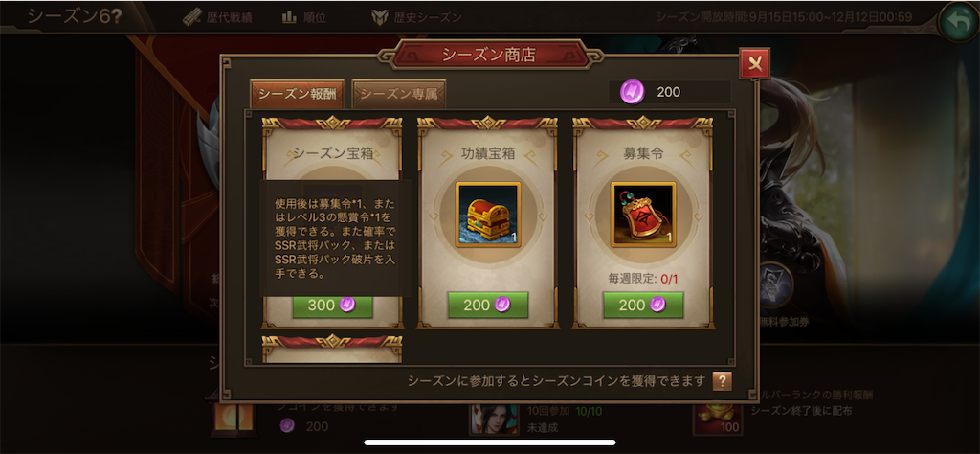
Task: Switch to the シーズン報酬 tab
Action: [298, 95]
